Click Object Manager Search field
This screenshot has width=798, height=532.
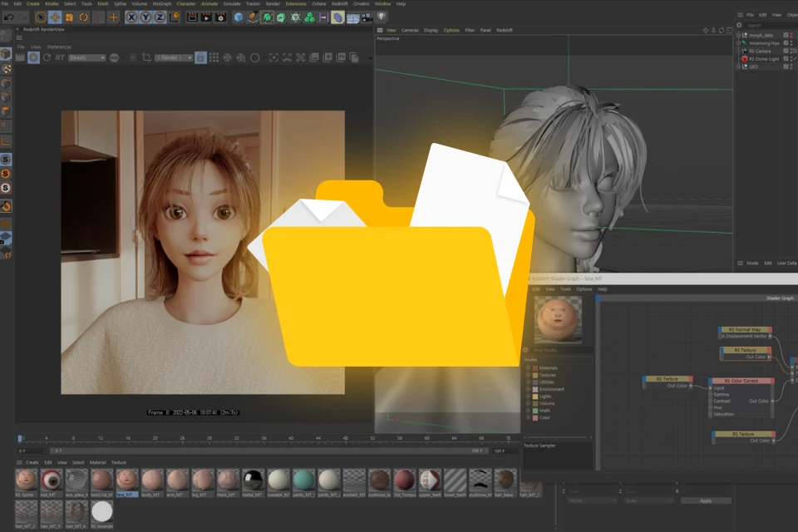pos(771,26)
